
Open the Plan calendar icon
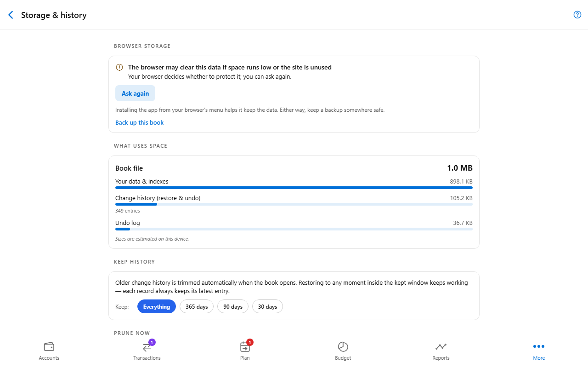(x=245, y=347)
